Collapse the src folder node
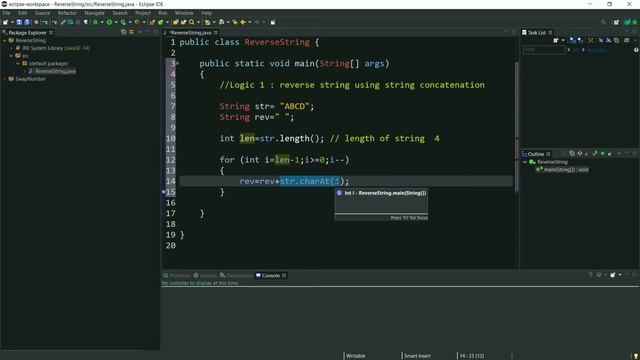Image resolution: width=640 pixels, height=360 pixels. coord(11,56)
